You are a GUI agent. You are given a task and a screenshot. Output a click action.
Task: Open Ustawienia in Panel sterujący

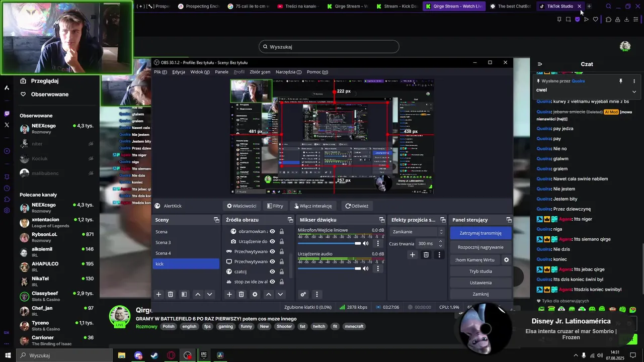480,283
